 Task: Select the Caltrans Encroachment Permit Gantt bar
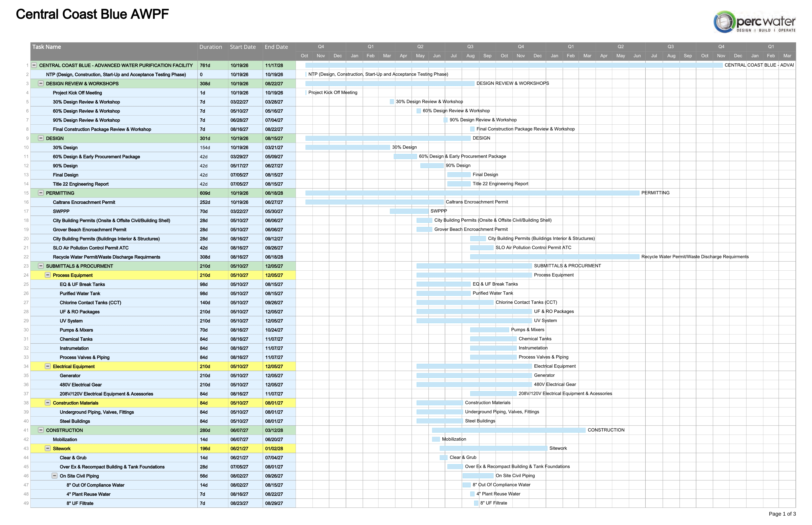tap(375, 202)
